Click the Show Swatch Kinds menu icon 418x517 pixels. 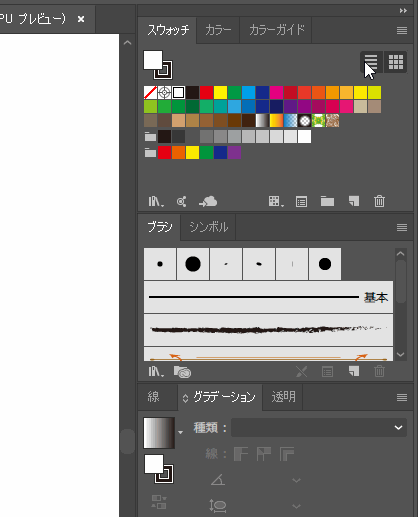tap(276, 201)
